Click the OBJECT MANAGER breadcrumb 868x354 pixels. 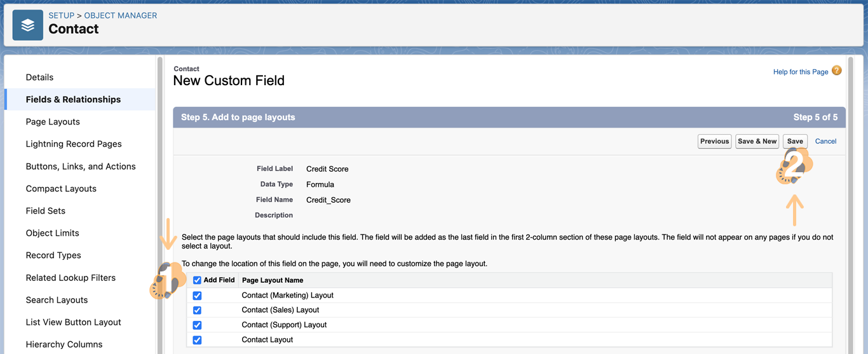[121, 15]
